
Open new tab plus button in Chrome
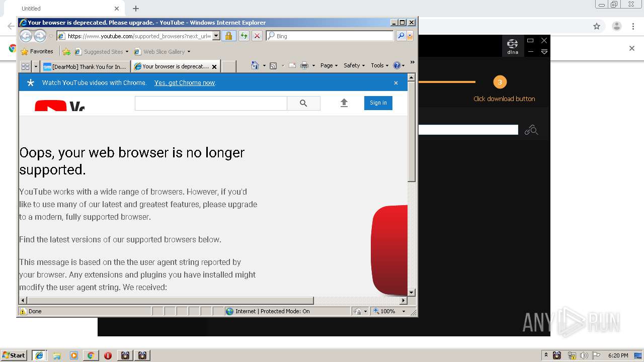136,9
